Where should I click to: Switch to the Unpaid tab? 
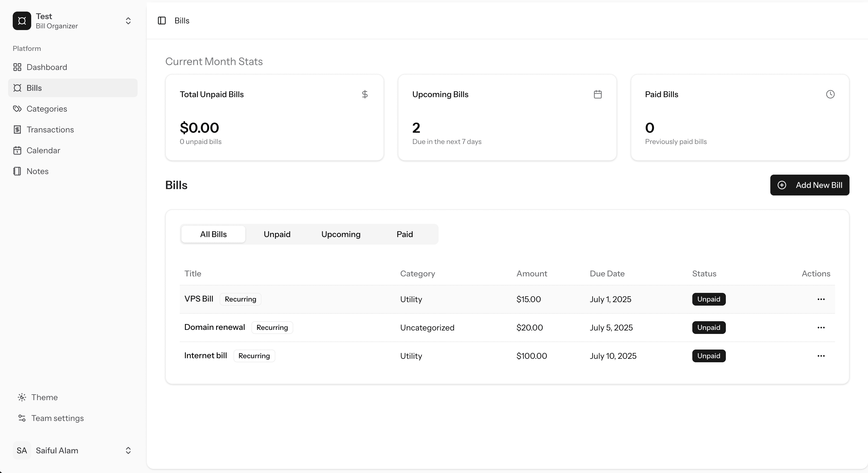277,234
